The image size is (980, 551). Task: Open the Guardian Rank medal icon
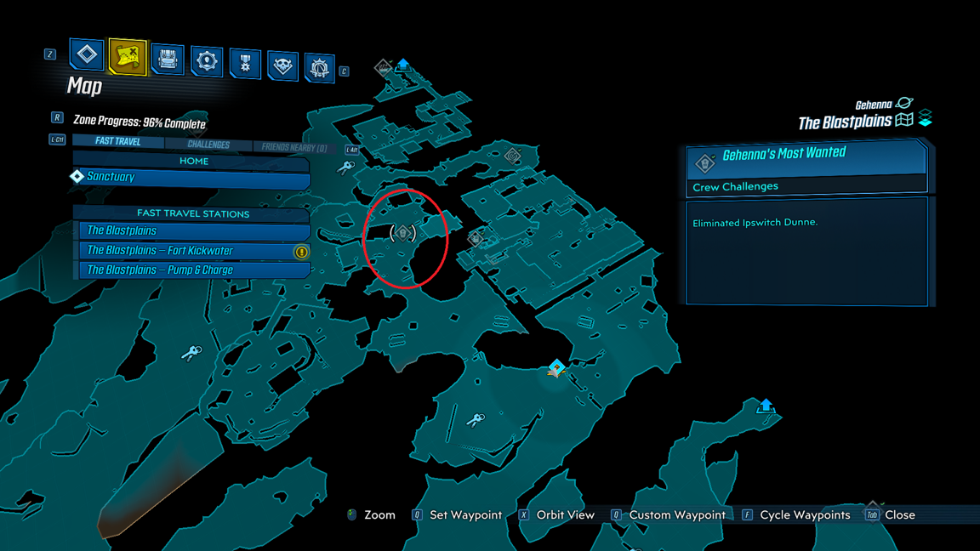[x=245, y=64]
